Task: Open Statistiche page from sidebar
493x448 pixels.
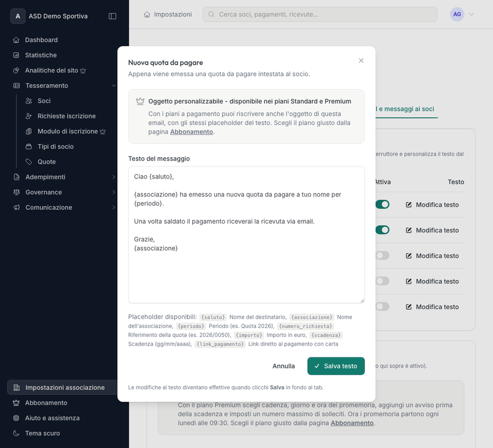Action: (41, 55)
